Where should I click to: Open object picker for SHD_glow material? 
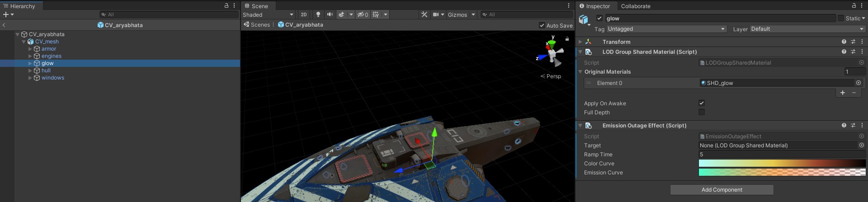tap(858, 83)
